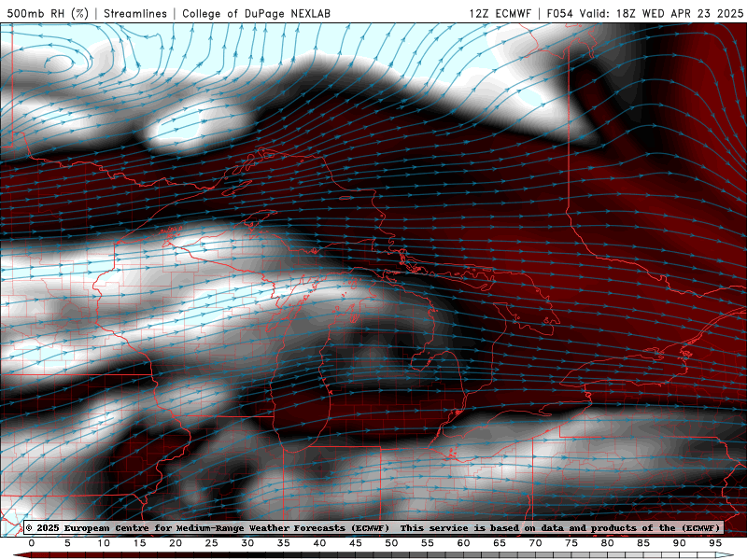Click the '85' color scale label
The width and height of the screenshot is (747, 560).
(643, 543)
